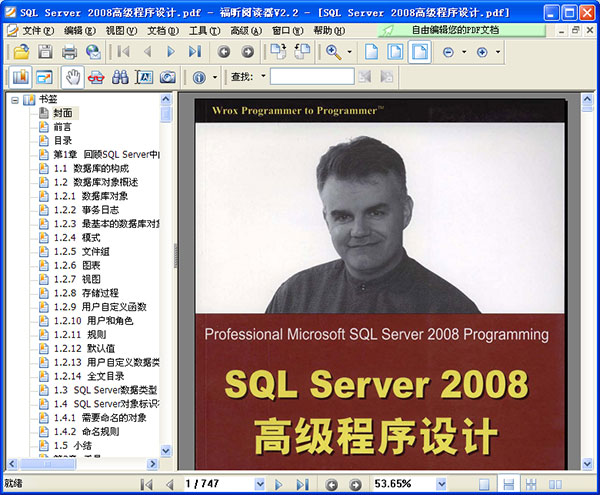
Task: Open the 窗口(W) menu
Action: (x=288, y=31)
